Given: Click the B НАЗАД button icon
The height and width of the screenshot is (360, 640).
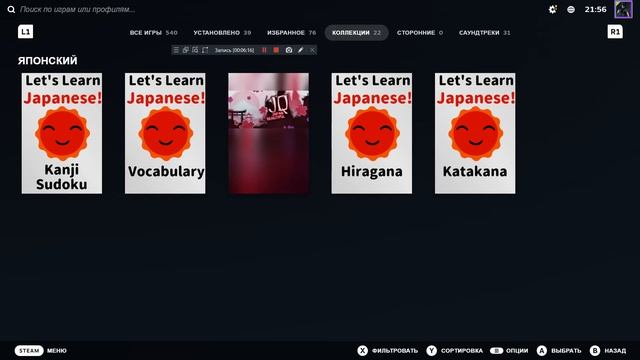Looking at the screenshot, I should pyautogui.click(x=595, y=350).
